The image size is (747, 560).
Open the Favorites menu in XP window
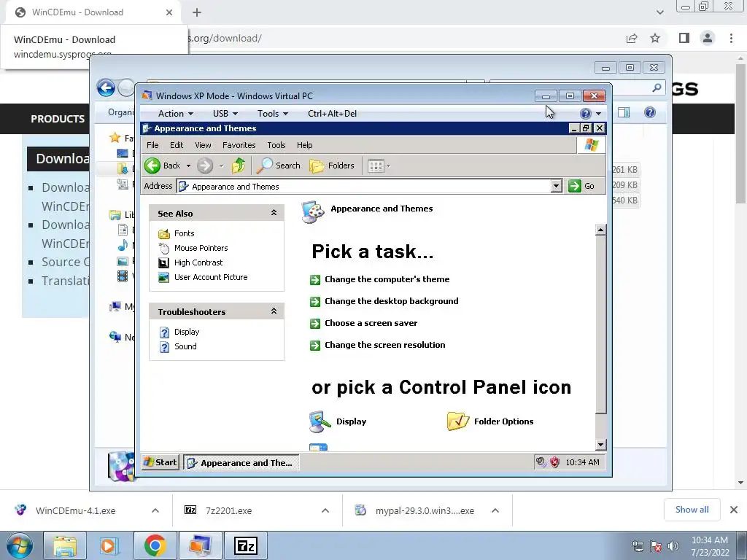(x=239, y=145)
